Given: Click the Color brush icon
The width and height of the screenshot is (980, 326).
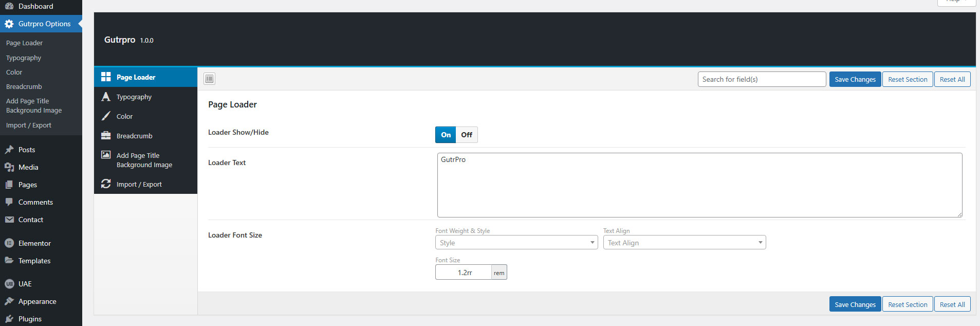Looking at the screenshot, I should (x=106, y=116).
